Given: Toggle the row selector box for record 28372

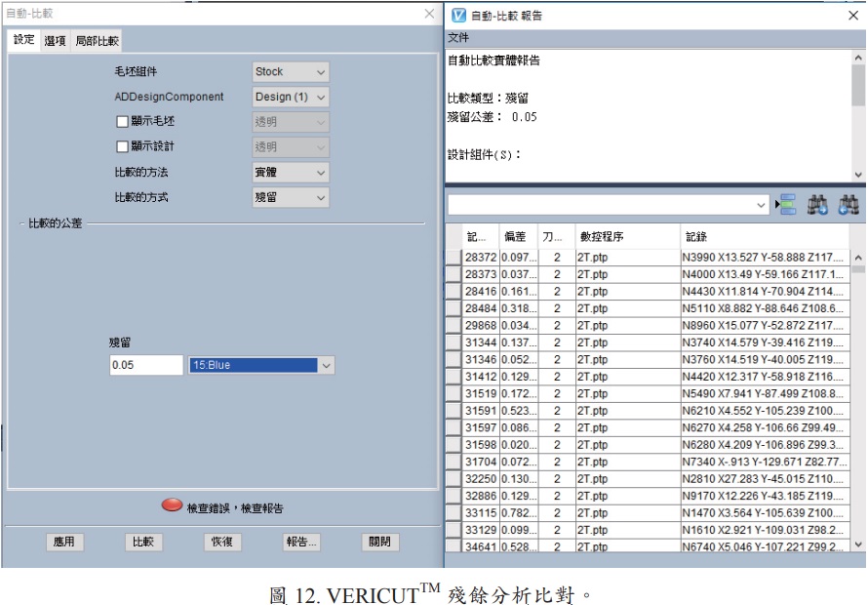Looking at the screenshot, I should tap(454, 257).
